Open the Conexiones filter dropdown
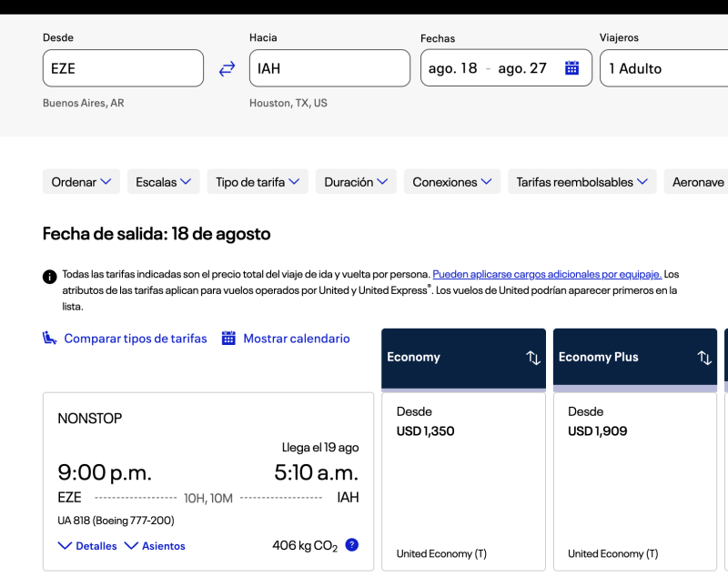 452,182
